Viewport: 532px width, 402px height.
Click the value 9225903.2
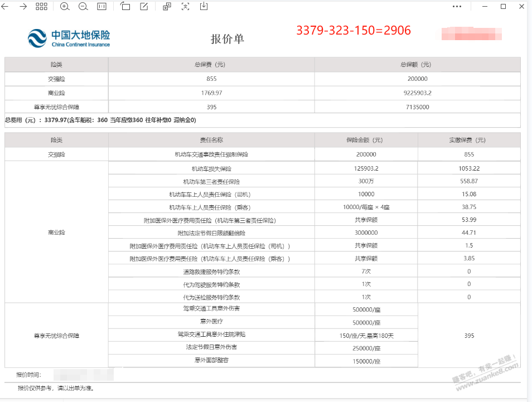[417, 93]
